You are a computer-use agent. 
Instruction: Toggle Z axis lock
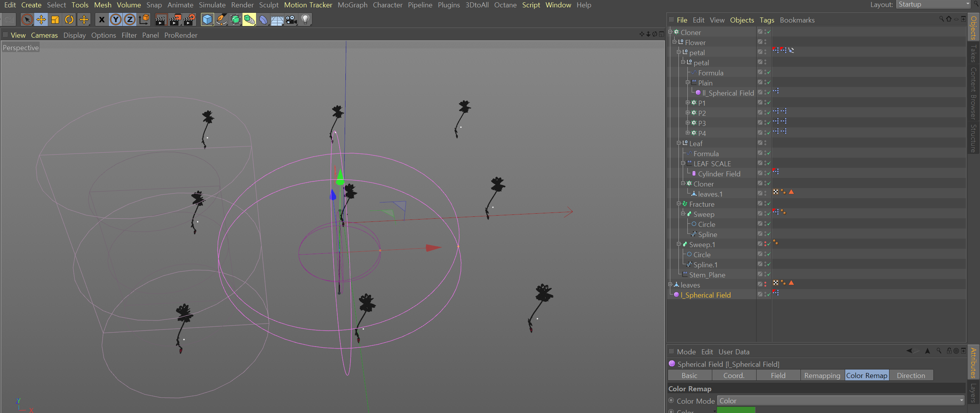(x=129, y=19)
